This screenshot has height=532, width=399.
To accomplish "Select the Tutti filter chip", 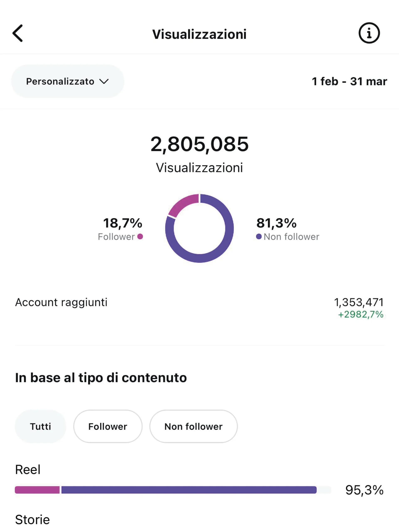I will [x=40, y=426].
